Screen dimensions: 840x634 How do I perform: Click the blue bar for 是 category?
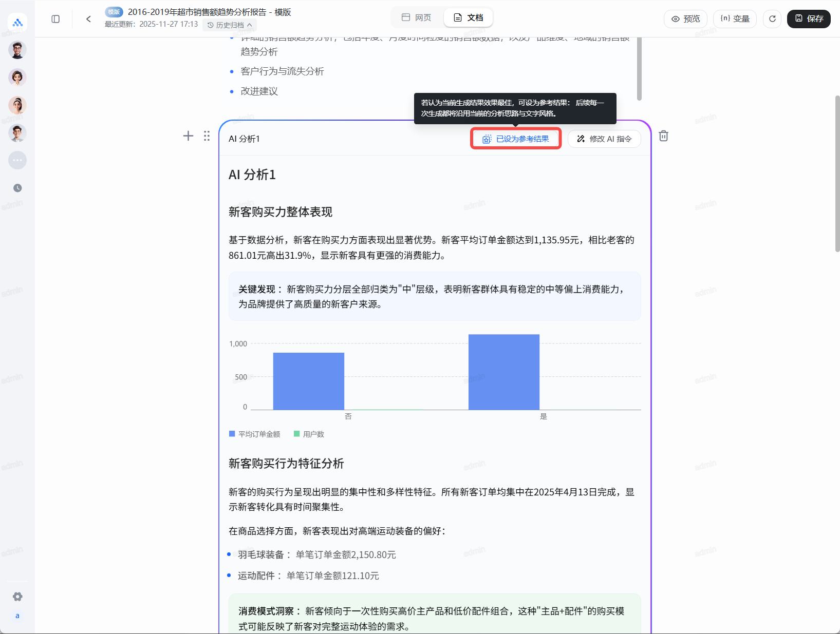[x=503, y=372]
